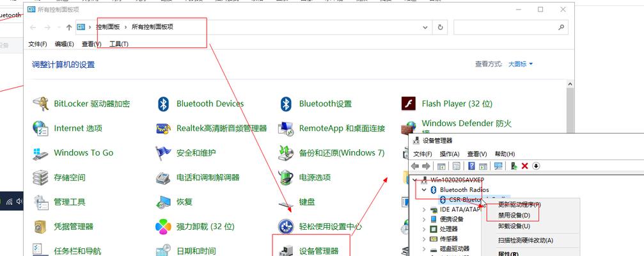Screen dimensions: 644x256
Task: Open Device Manager 操作(A) menu
Action: coord(450,154)
